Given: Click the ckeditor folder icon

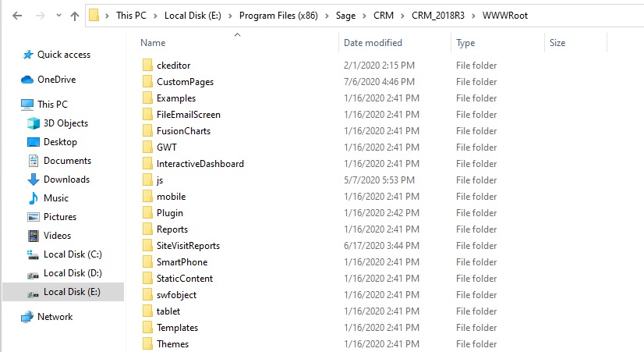Looking at the screenshot, I should click(x=147, y=66).
